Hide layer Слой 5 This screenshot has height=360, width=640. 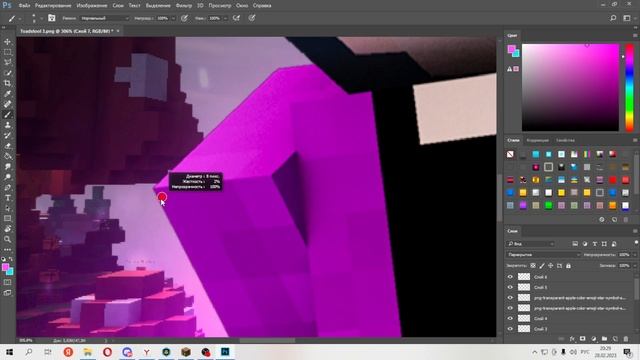click(x=510, y=287)
